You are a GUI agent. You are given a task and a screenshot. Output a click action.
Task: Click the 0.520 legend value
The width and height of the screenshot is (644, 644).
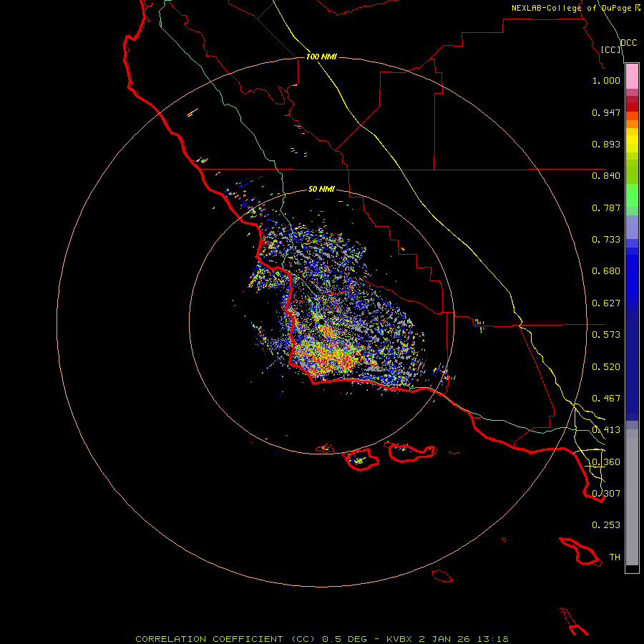pos(606,367)
